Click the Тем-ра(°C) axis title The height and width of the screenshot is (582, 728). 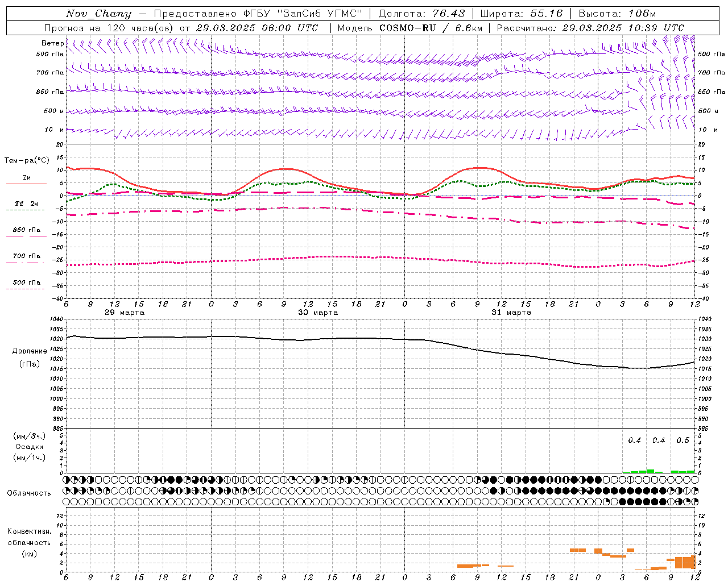[27, 161]
